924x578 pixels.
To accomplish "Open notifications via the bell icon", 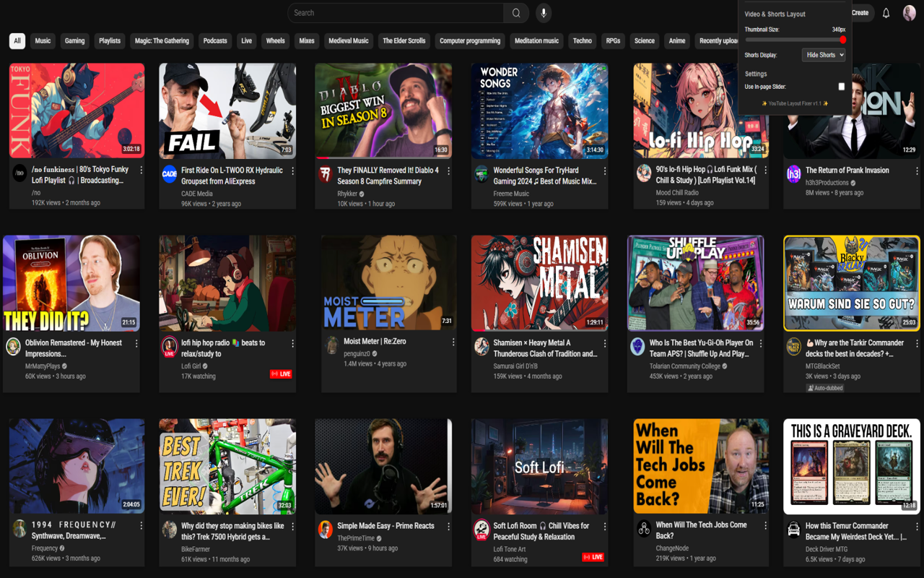I will coord(886,13).
